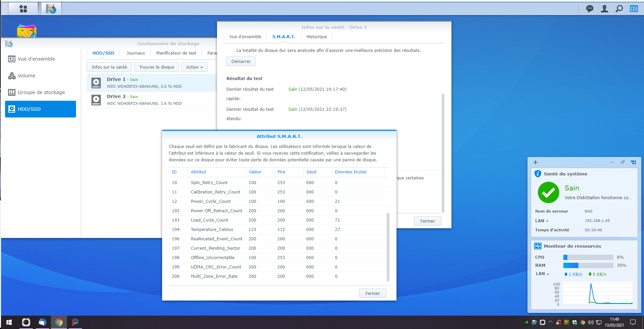Open Vue d'ensemble in Storage Manager sidebar
644x329 pixels.
(41, 59)
